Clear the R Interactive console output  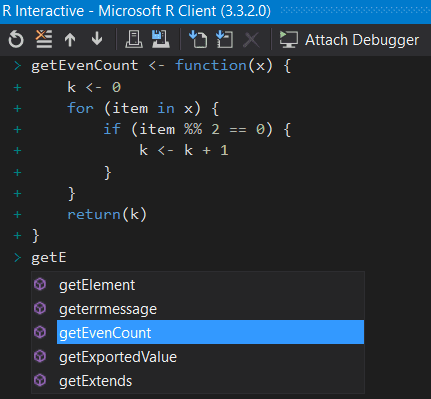pos(44,39)
